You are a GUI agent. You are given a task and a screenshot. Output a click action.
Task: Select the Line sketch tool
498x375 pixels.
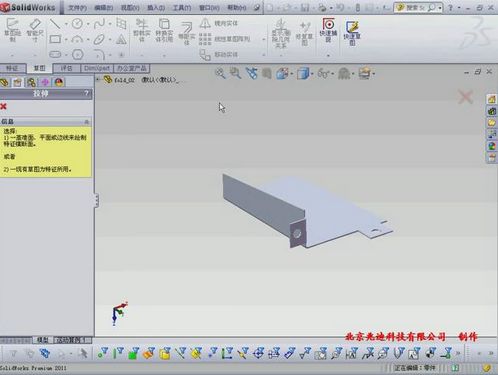pyautogui.click(x=55, y=23)
